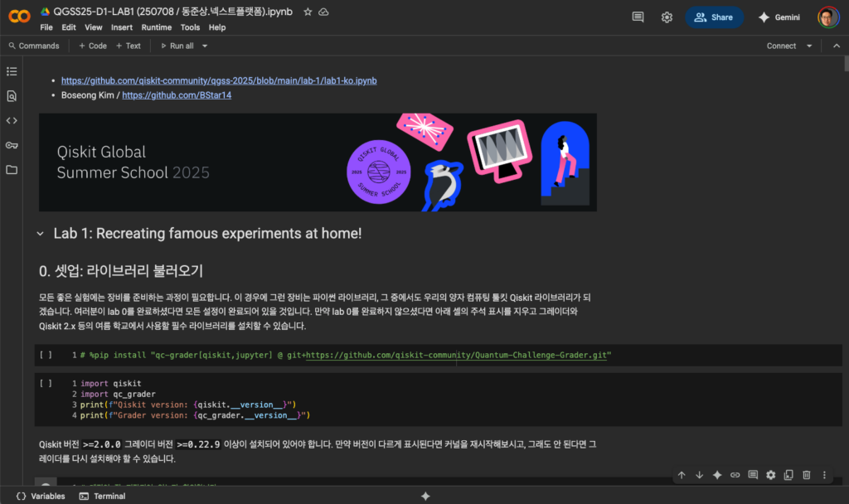849x504 pixels.
Task: Open the Secrets key panel
Action: [x=12, y=145]
